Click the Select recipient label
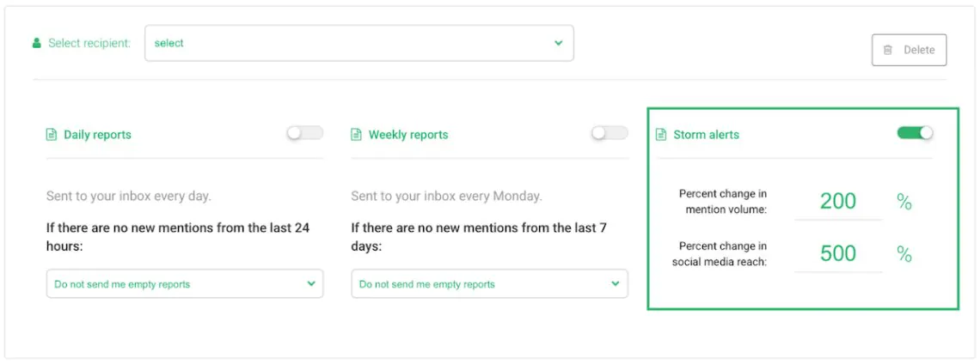 [x=90, y=43]
